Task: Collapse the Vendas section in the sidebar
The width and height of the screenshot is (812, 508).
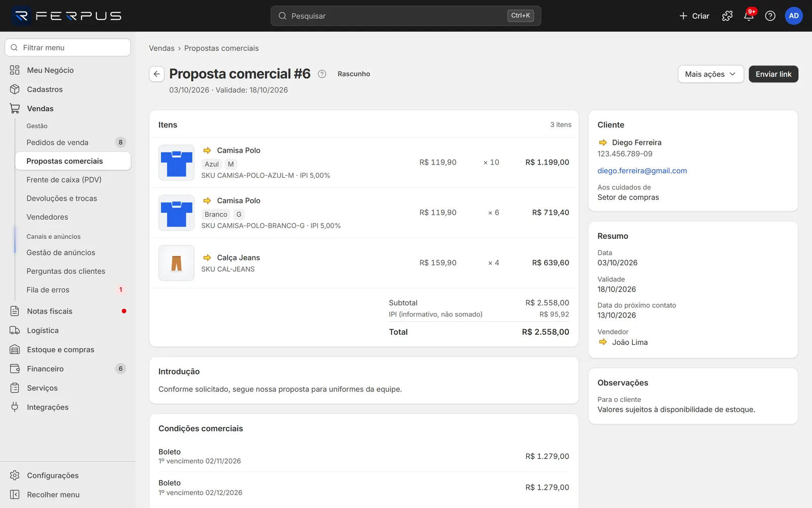Action: [67, 109]
